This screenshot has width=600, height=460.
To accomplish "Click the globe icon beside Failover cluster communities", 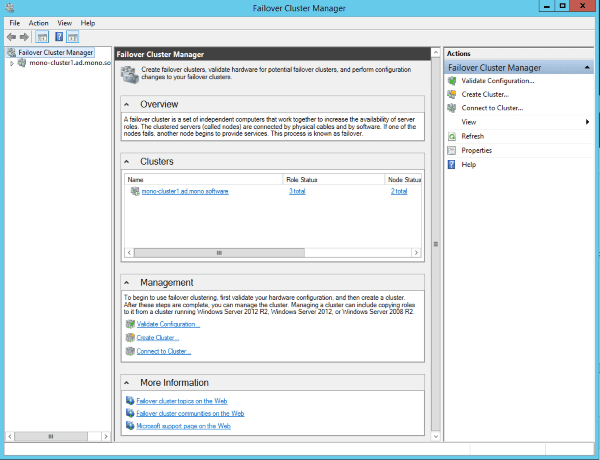I will click(x=130, y=413).
